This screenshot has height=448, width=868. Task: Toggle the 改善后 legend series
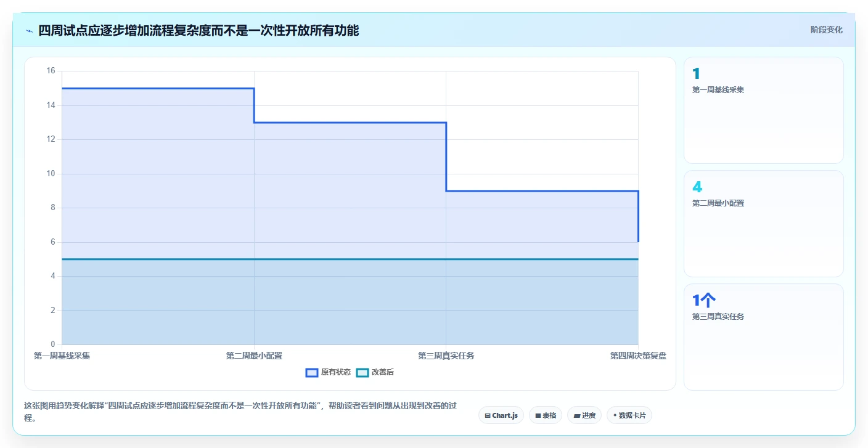[375, 372]
